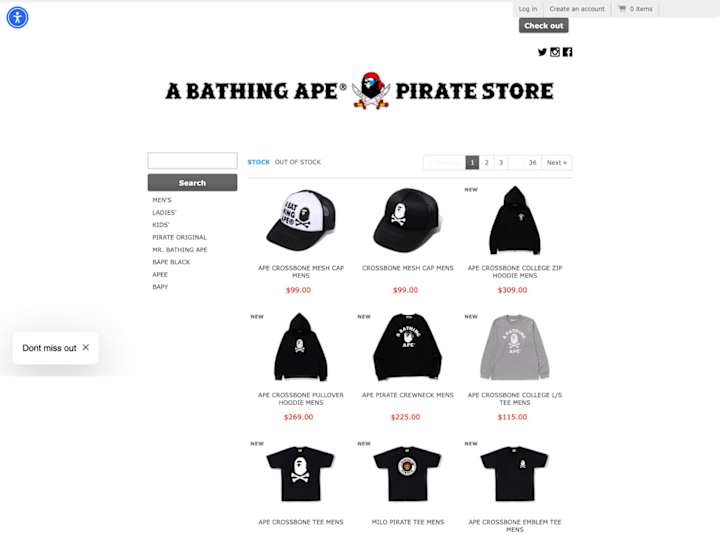The image size is (720, 540).
Task: Dismiss the Dont miss out popup
Action: pyautogui.click(x=86, y=348)
